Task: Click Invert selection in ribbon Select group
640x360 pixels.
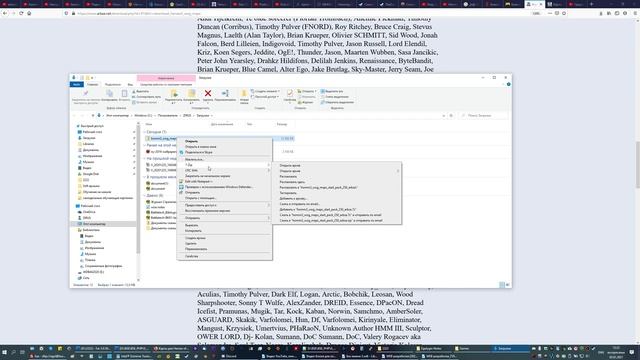Action: click(337, 102)
